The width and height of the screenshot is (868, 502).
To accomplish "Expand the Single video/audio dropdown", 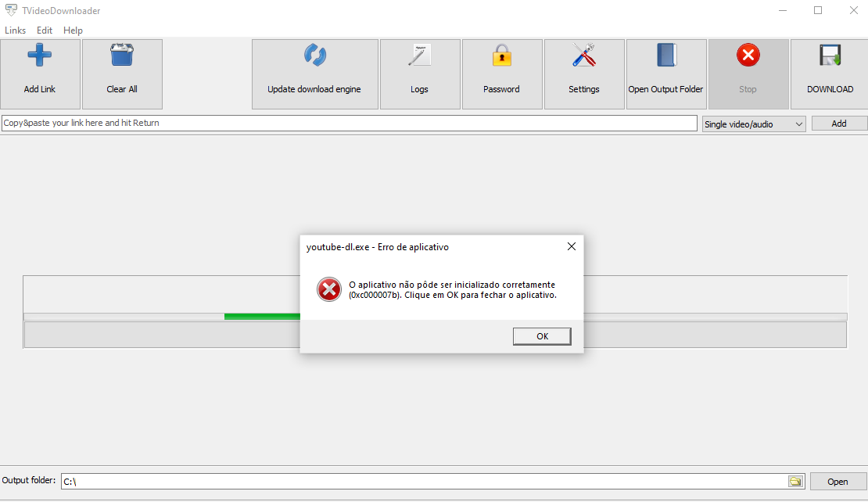I will tap(753, 124).
